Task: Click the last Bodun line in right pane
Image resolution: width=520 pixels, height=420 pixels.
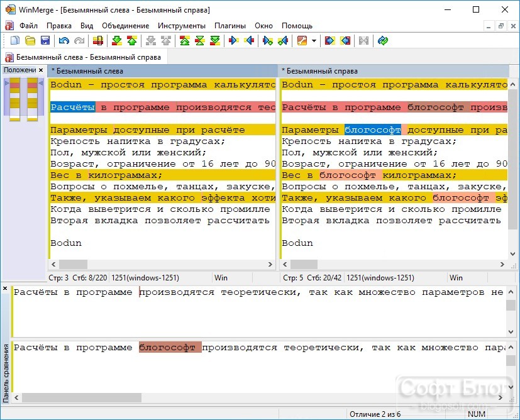Action: tap(297, 243)
